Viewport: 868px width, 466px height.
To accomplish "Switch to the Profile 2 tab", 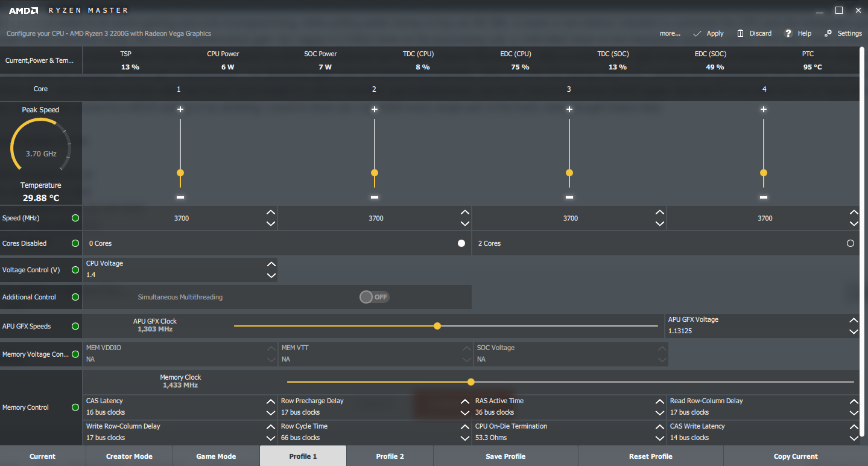I will coord(390,456).
